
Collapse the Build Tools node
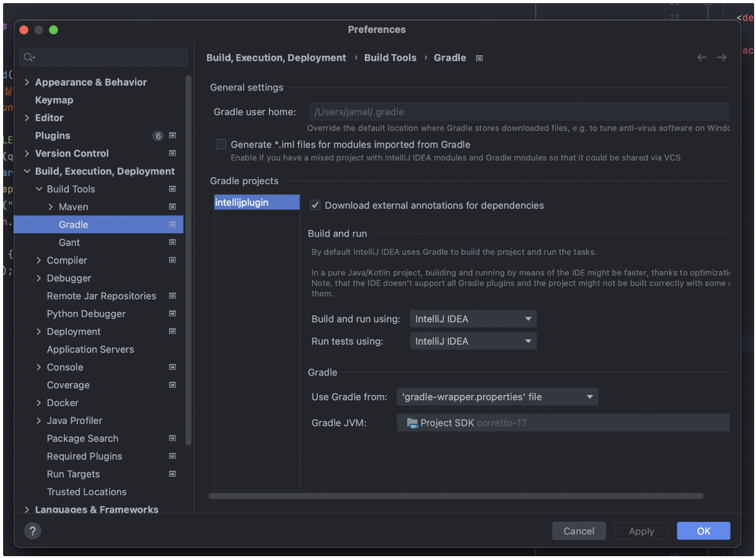tap(39, 189)
